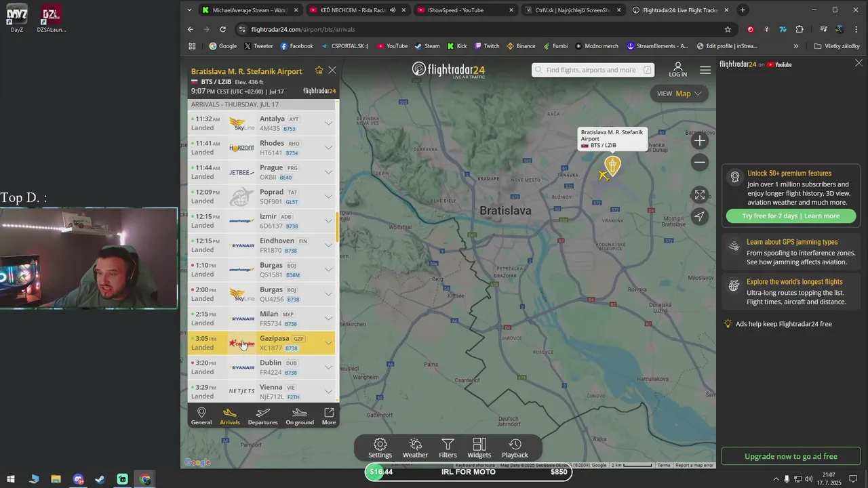Screen dimensions: 868x488
Task: Open the Flightradar24 hamburger menu
Action: point(705,70)
